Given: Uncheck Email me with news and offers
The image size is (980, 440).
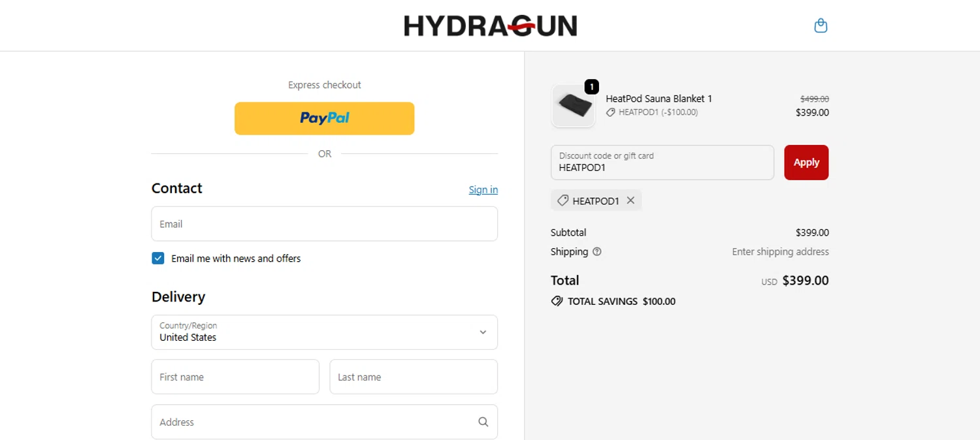Looking at the screenshot, I should (158, 259).
